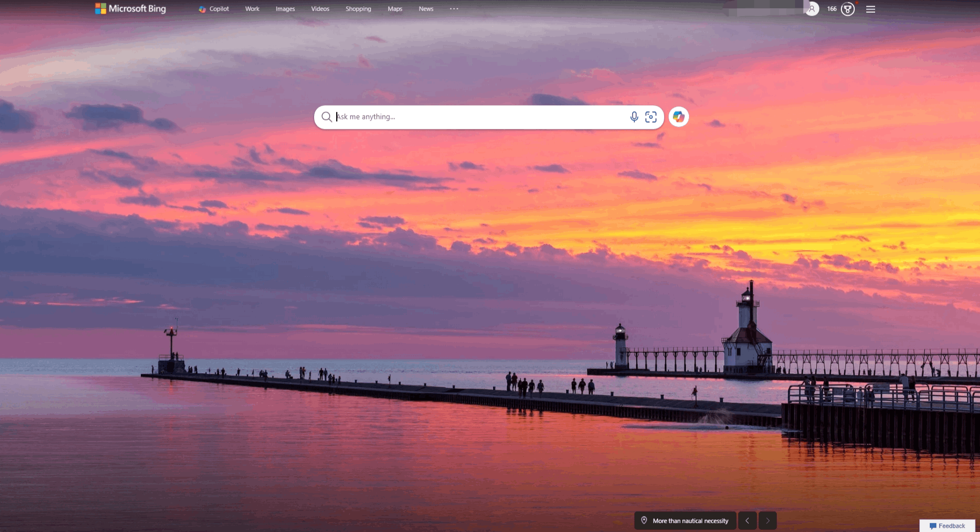Open the News link
Screen dimensions: 980x532
click(x=426, y=9)
